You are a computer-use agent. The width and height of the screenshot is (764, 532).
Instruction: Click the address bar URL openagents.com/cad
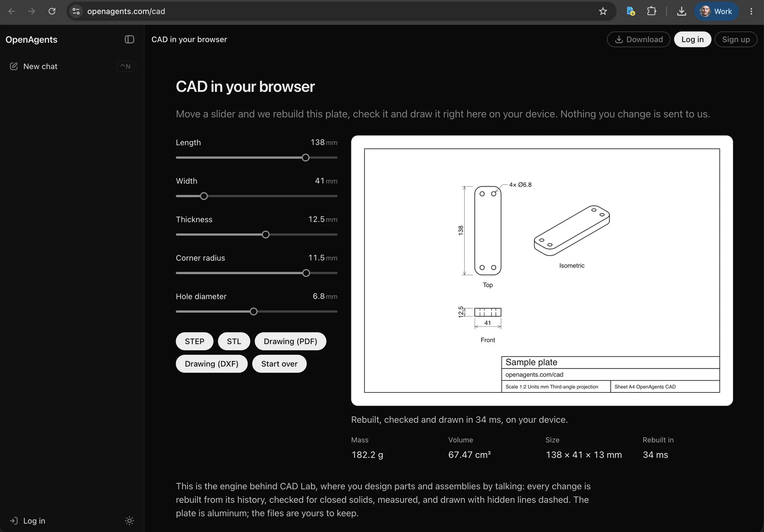tap(126, 11)
